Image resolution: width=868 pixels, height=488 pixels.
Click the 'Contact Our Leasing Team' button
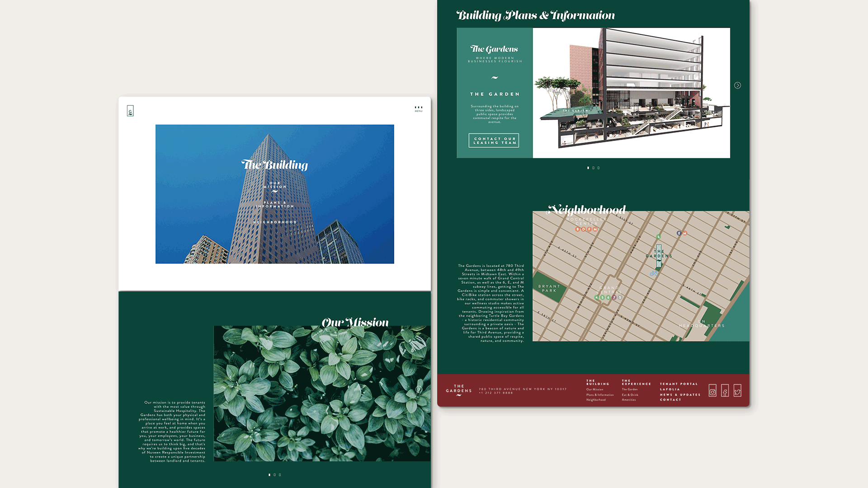click(494, 141)
